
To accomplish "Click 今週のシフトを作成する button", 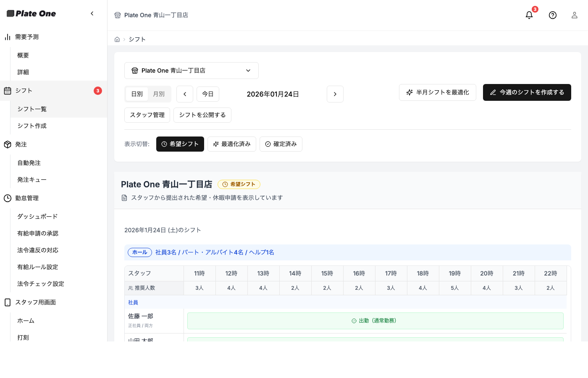I will (527, 92).
